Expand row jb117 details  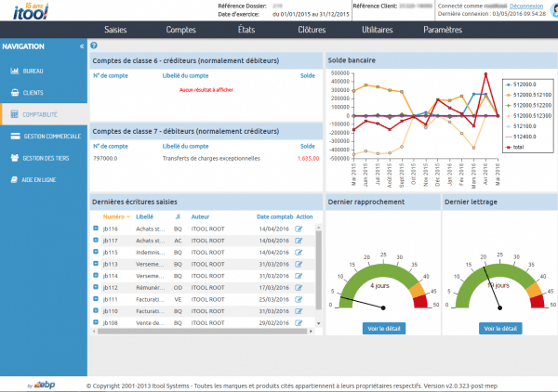coord(96,240)
